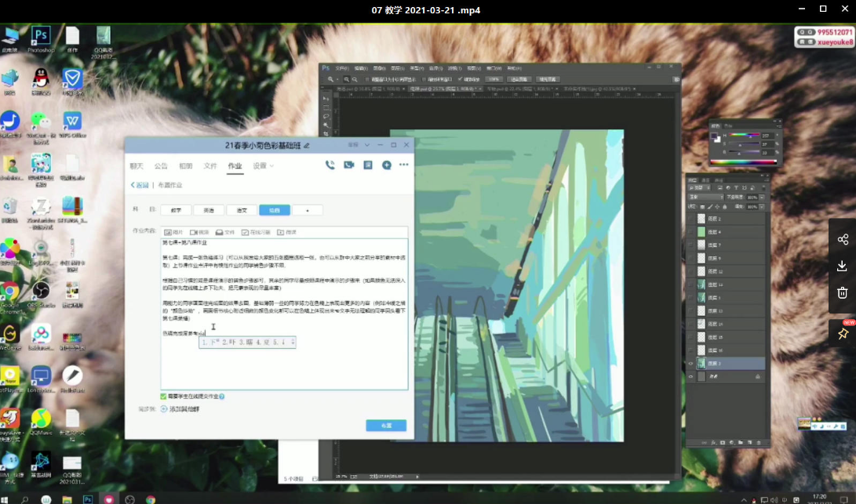Click the 适合屏幕 button in Photoshop
856x504 pixels.
[519, 80]
